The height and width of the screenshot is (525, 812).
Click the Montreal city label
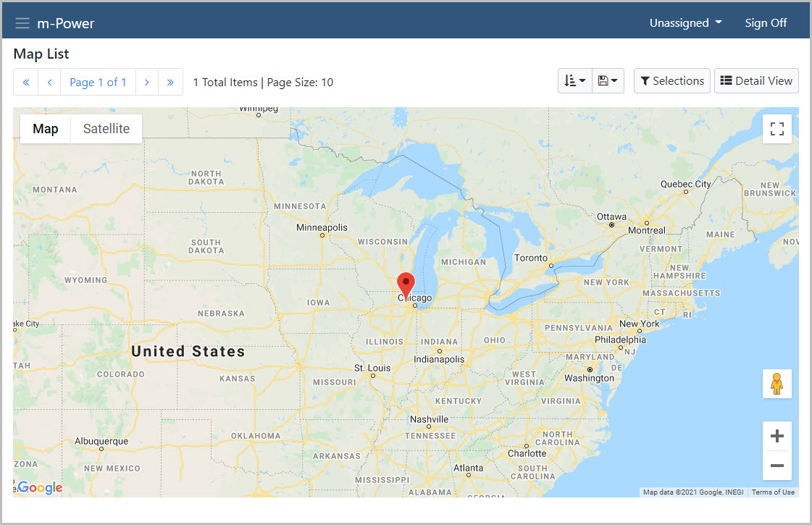pos(647,230)
